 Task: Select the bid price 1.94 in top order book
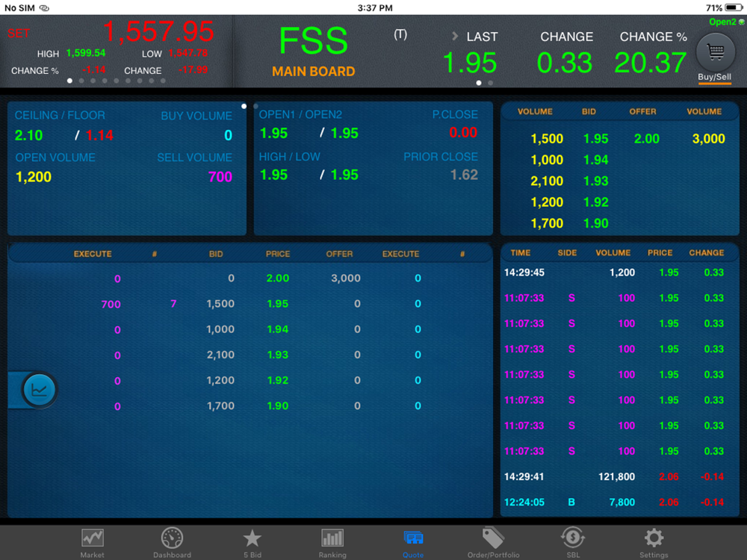(596, 160)
